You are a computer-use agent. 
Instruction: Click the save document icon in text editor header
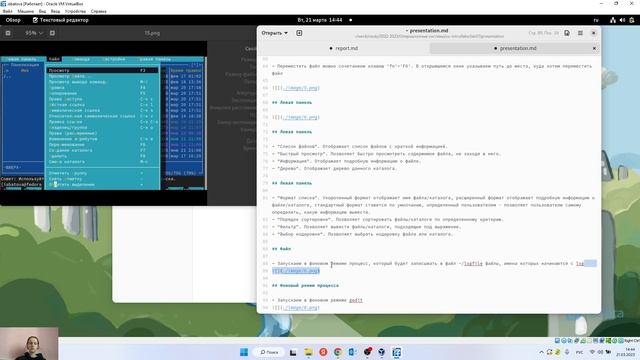point(567,33)
